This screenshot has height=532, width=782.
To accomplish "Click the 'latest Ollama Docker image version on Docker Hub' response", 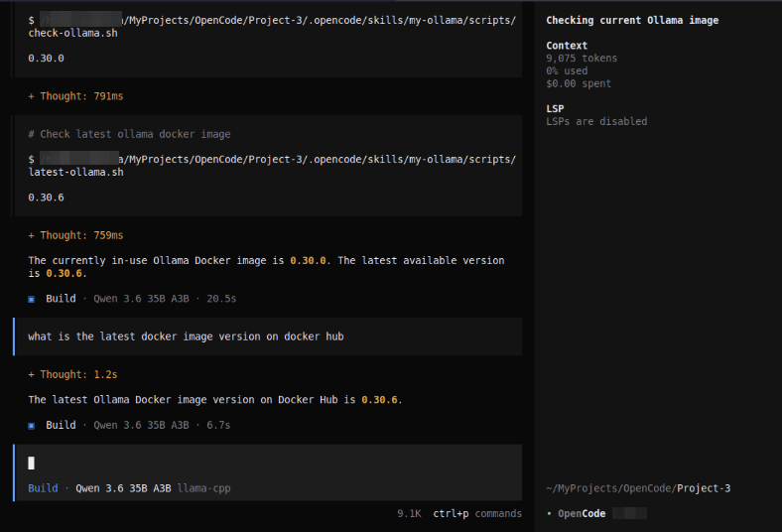I will tap(215, 400).
